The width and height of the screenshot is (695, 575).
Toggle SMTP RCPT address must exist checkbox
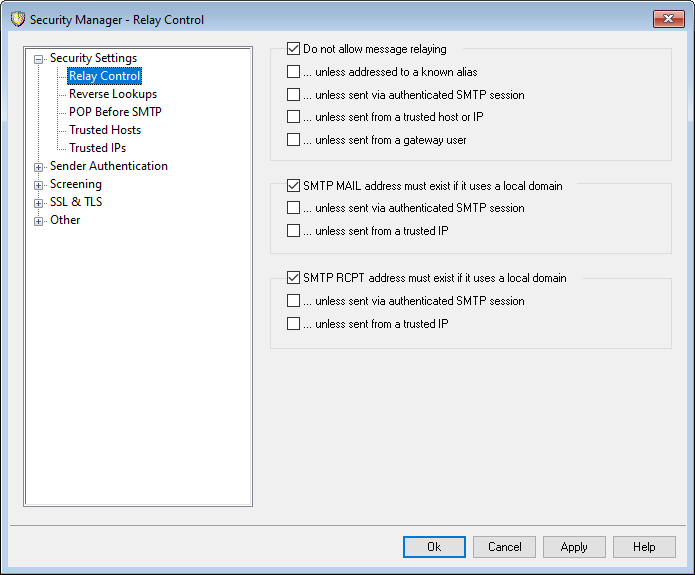(x=293, y=278)
